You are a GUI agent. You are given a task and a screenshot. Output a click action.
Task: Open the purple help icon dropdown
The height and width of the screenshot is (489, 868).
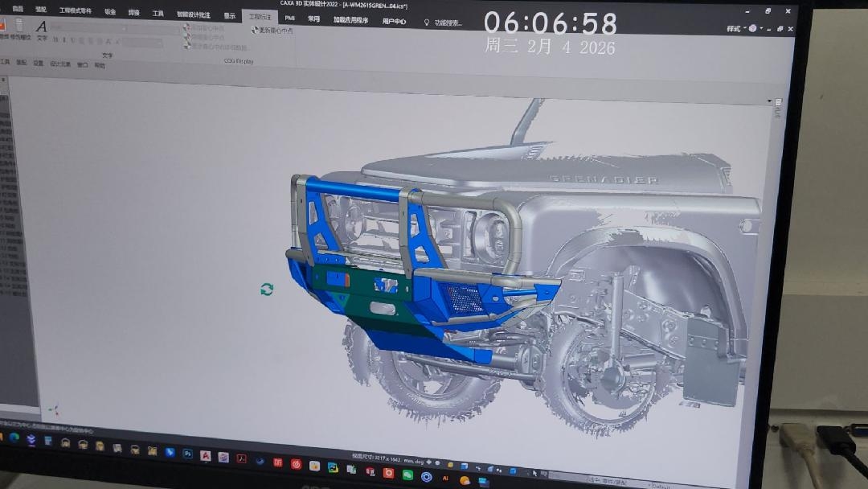tap(755, 28)
